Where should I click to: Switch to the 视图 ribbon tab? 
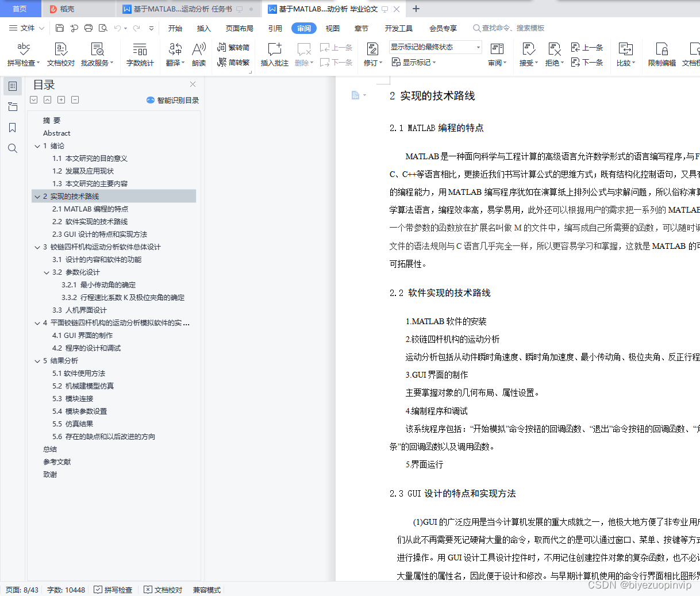(x=333, y=28)
